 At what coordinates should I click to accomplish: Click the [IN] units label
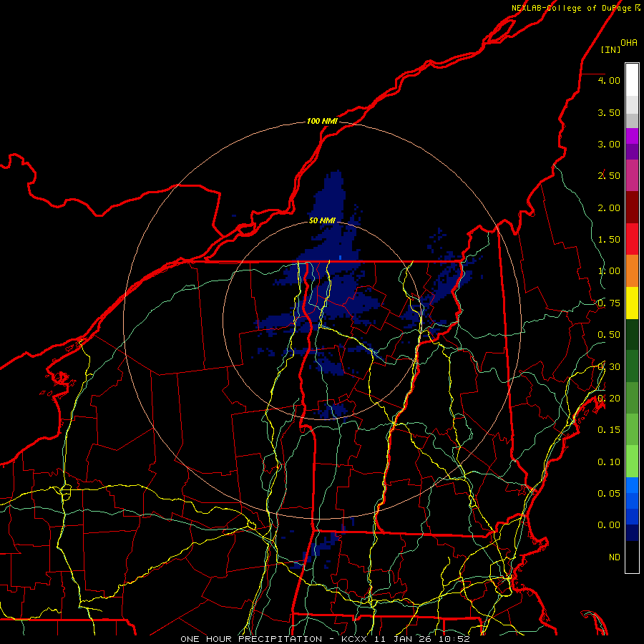611,49
